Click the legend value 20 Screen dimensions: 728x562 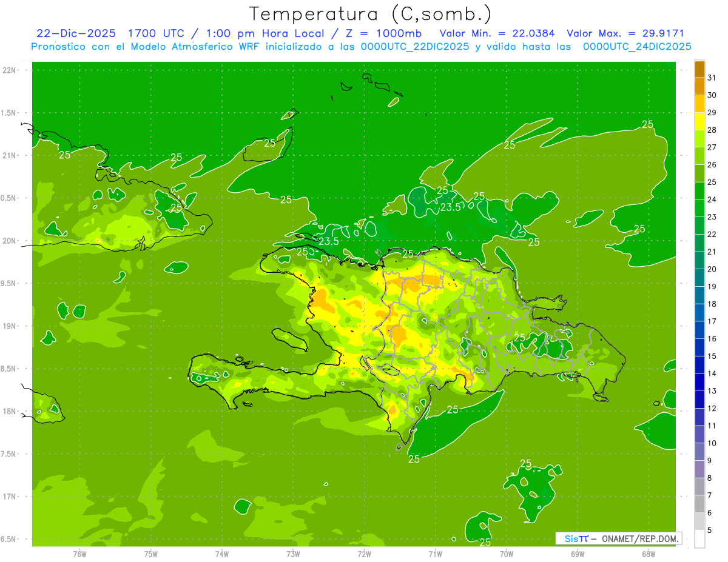coord(712,269)
